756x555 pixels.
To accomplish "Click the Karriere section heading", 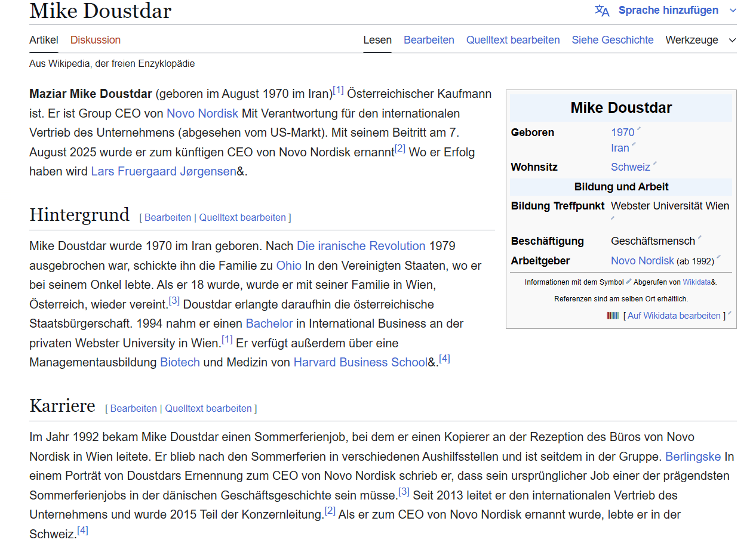I will [x=62, y=406].
